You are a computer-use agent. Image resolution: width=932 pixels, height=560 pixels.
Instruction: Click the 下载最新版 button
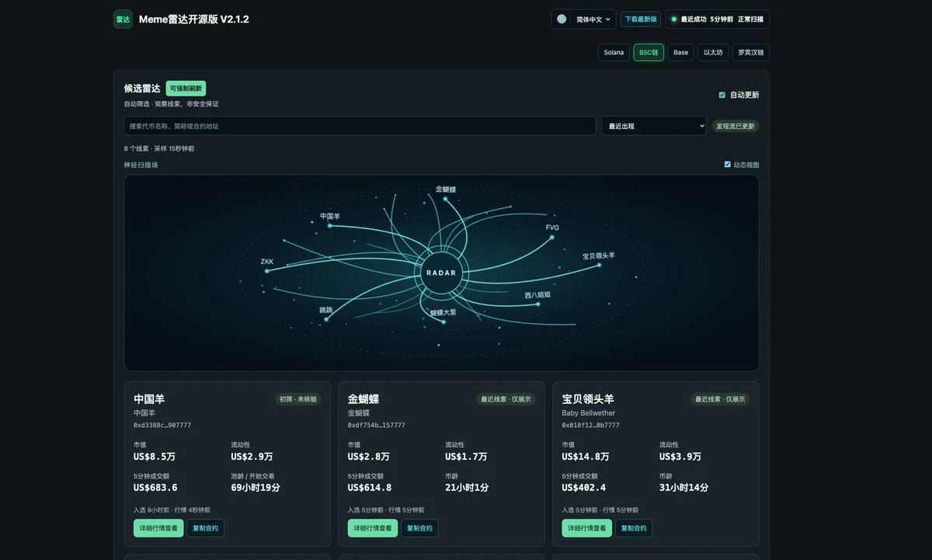click(x=641, y=19)
